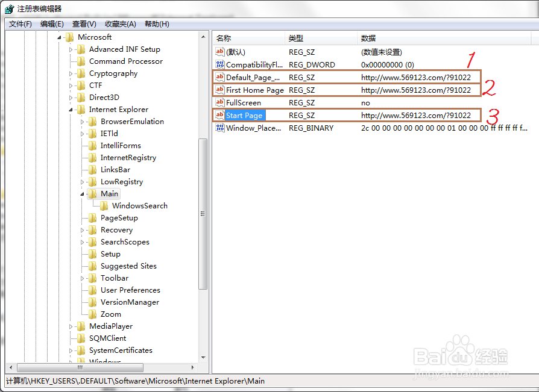Click the IntelliForms folder icon

(x=92, y=146)
